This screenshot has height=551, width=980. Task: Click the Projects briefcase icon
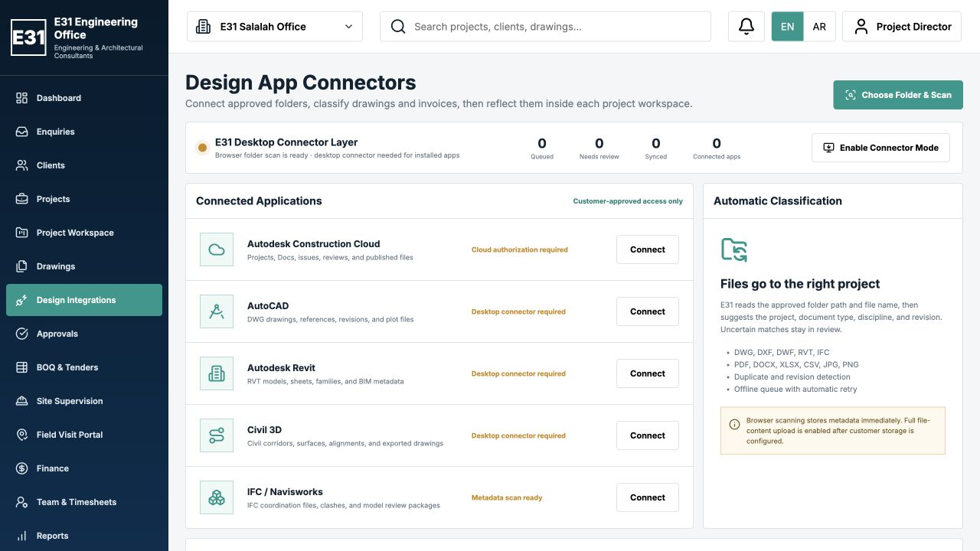[x=22, y=199]
